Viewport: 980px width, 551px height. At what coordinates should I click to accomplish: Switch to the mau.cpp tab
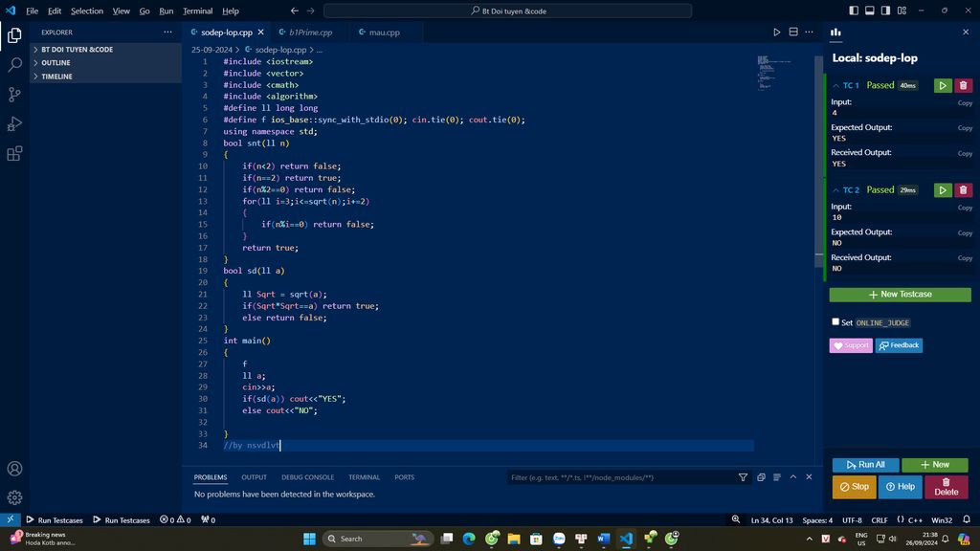384,33
